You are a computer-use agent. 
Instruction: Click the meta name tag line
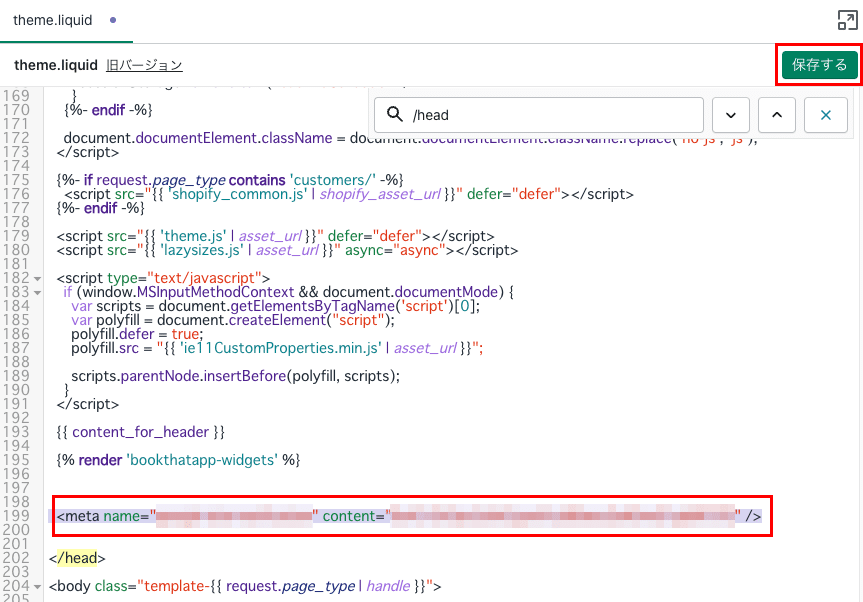point(409,516)
